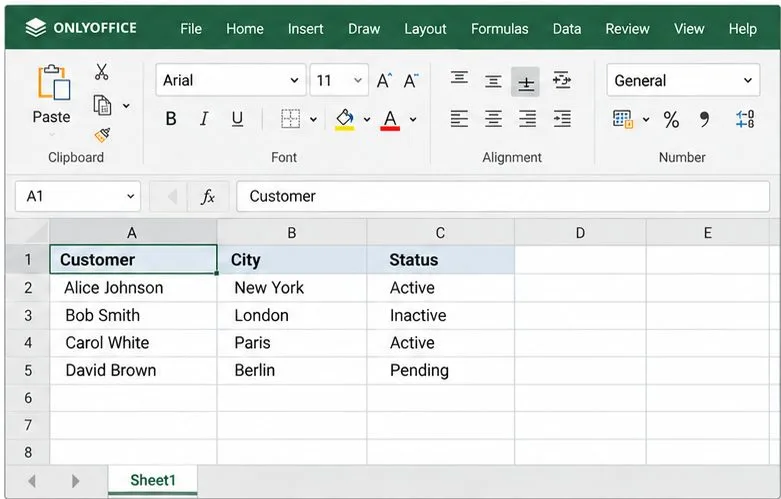The width and height of the screenshot is (781, 499).
Task: Expand the fill color dropdown arrow
Action: click(x=367, y=120)
